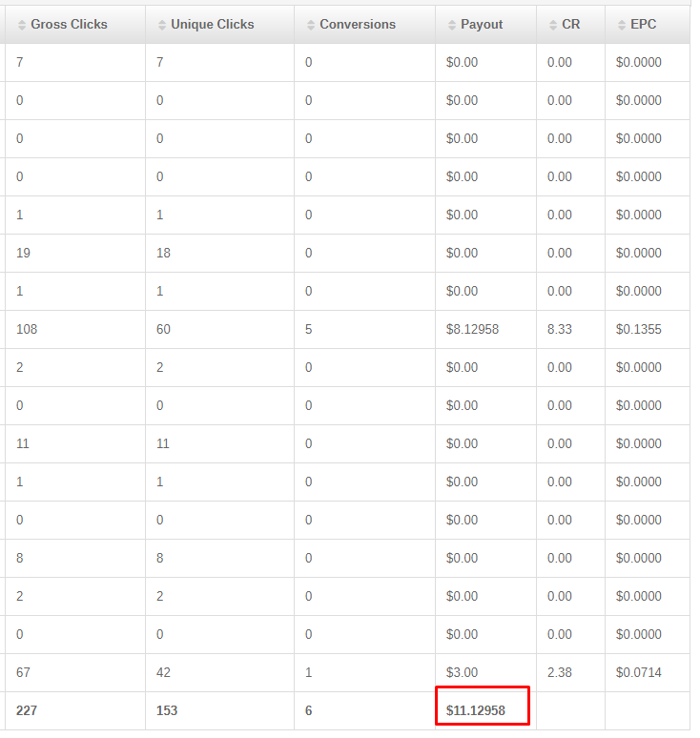This screenshot has width=700, height=738.
Task: Click Unique Clicks "7" in the first row
Action: tap(159, 62)
